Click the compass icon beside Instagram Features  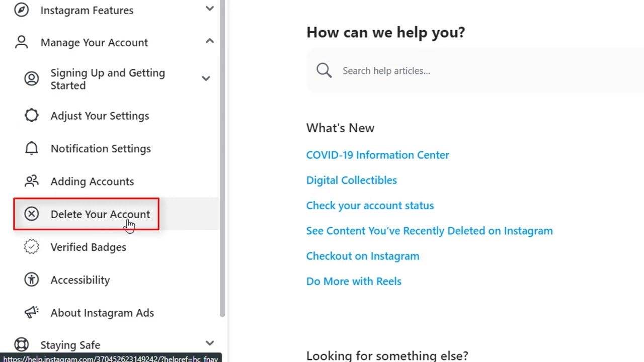[21, 10]
